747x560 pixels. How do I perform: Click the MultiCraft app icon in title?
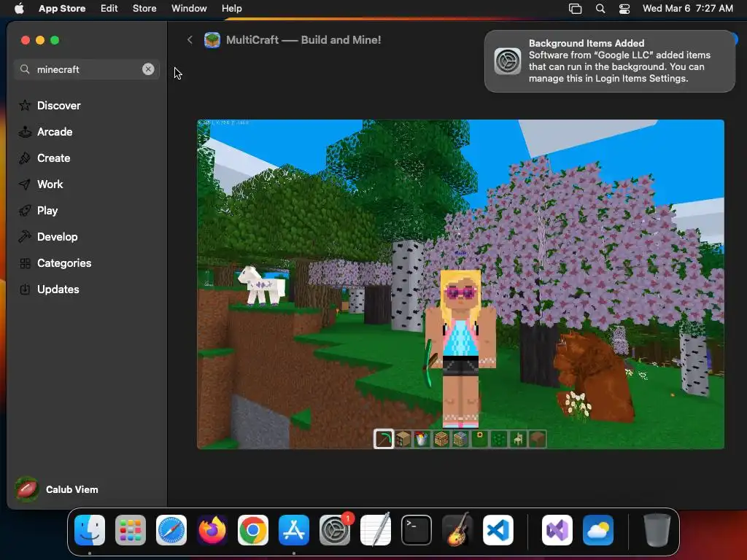pos(212,40)
